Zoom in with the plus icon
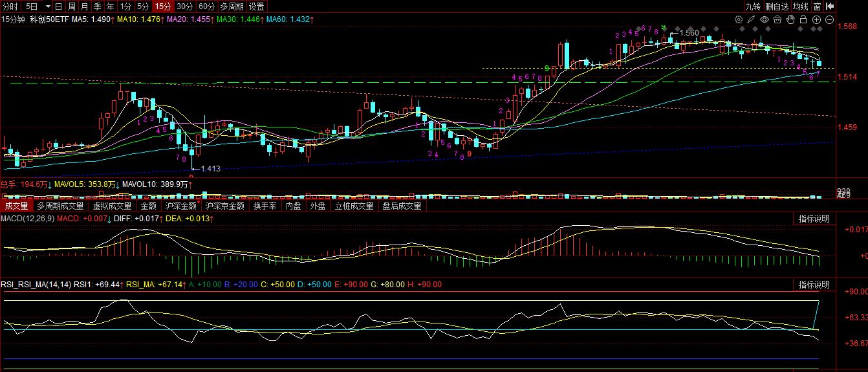This screenshot has height=372, width=868. coord(817,20)
